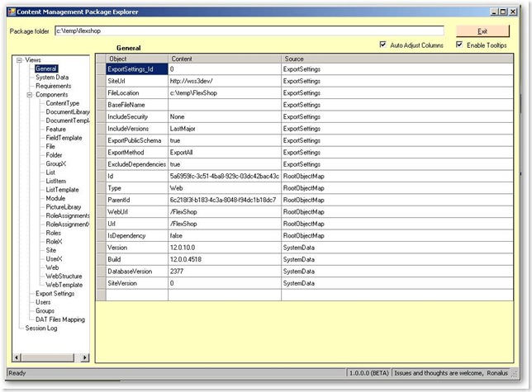Click row header of SiteUrl row

101,81
